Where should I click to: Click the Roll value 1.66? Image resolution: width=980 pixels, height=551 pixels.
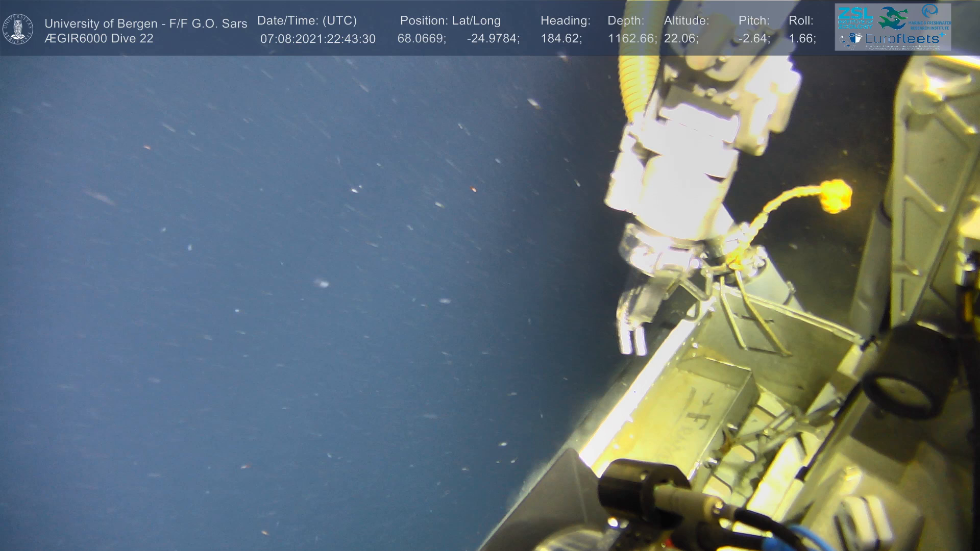tap(802, 39)
